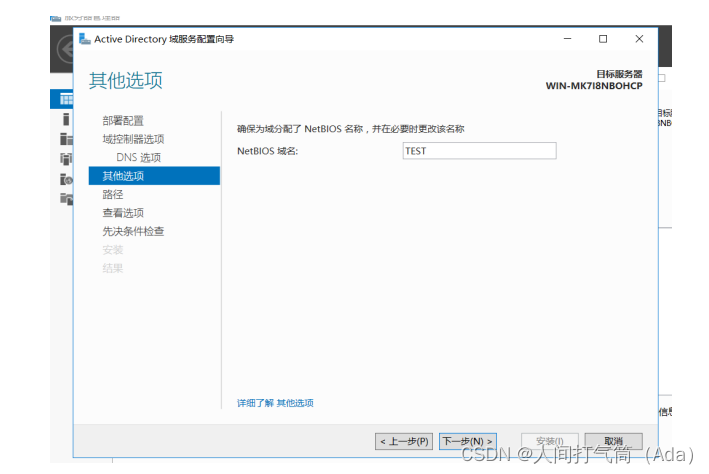709x474 pixels.
Task: Open the 查看选项 wizard step
Action: point(123,213)
